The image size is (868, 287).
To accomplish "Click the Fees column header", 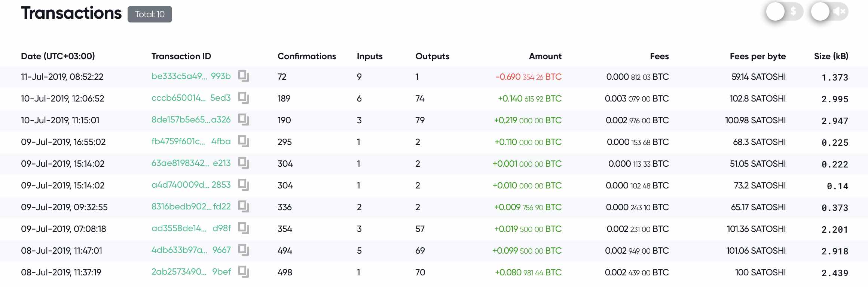I will click(x=659, y=56).
